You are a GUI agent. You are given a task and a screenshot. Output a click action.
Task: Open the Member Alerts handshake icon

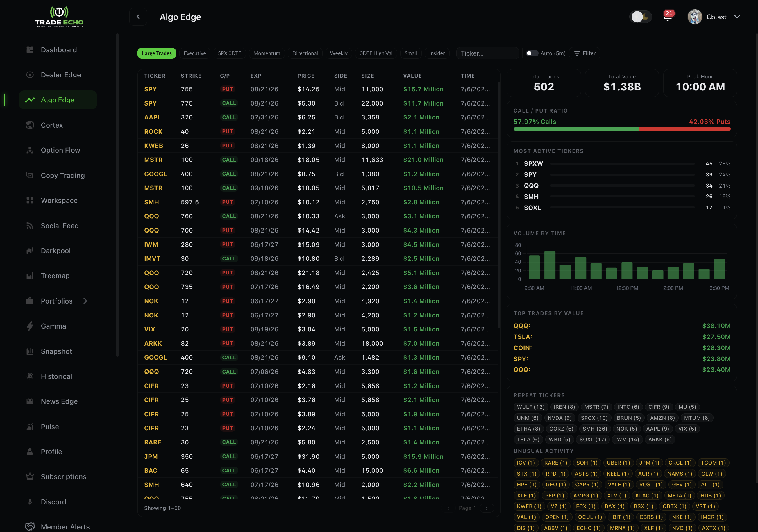pos(30,527)
